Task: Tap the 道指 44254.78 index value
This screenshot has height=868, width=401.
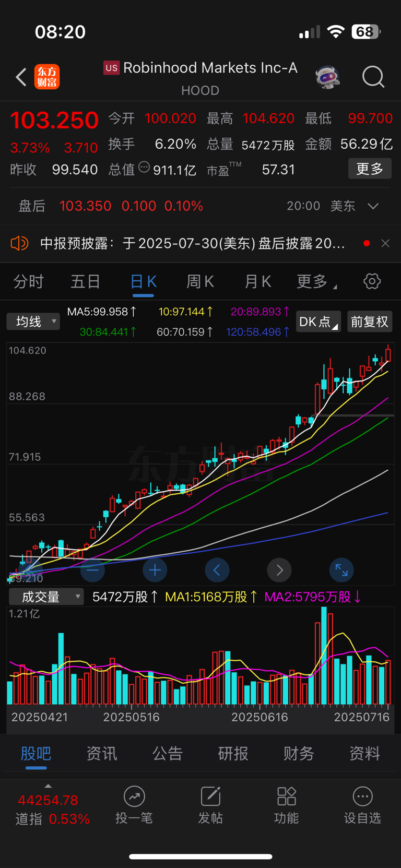Action: 48,800
